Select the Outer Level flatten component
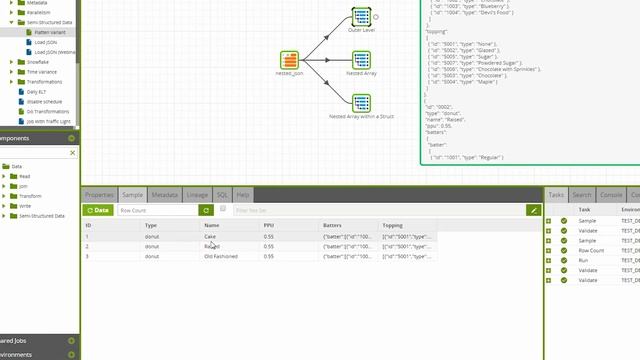This screenshot has width=640, height=360. pos(361,17)
